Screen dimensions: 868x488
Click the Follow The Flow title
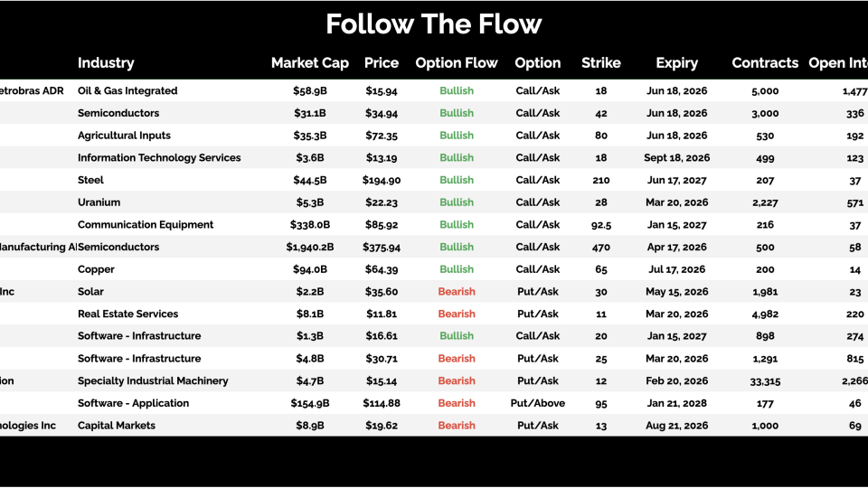[x=434, y=24]
